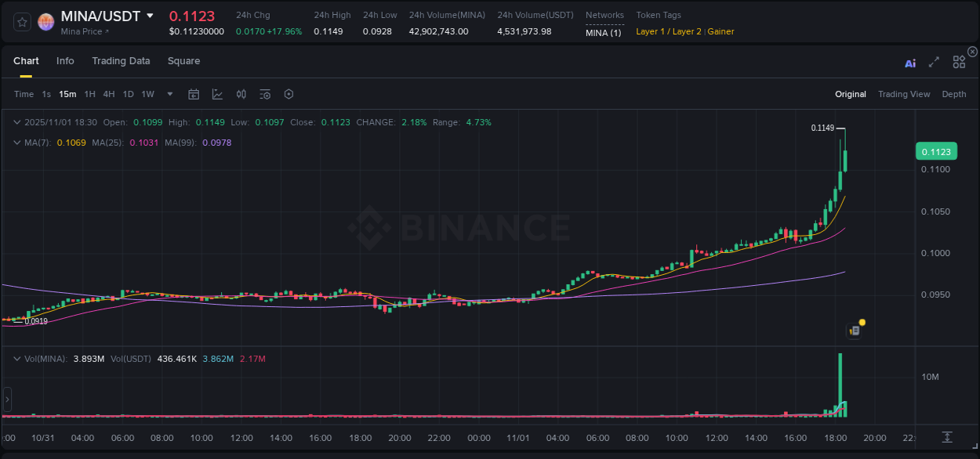Switch the chart to Depth view

point(953,94)
